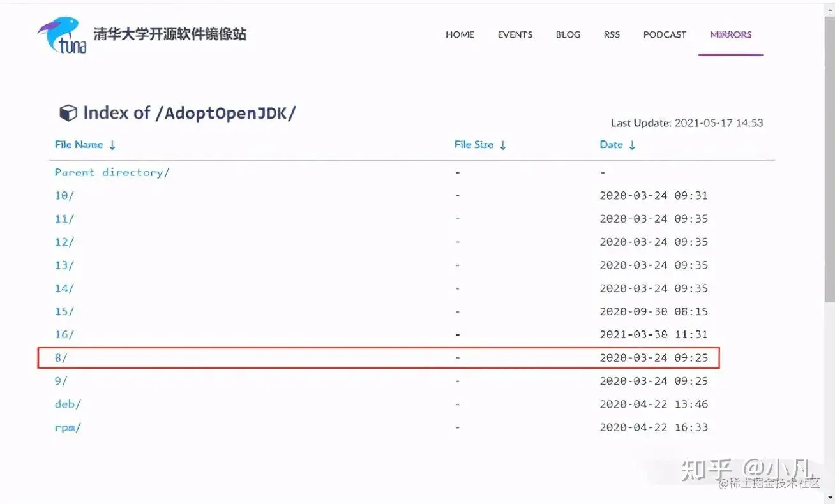The height and width of the screenshot is (504, 835).
Task: Open the 13/ directory
Action: [x=64, y=265]
